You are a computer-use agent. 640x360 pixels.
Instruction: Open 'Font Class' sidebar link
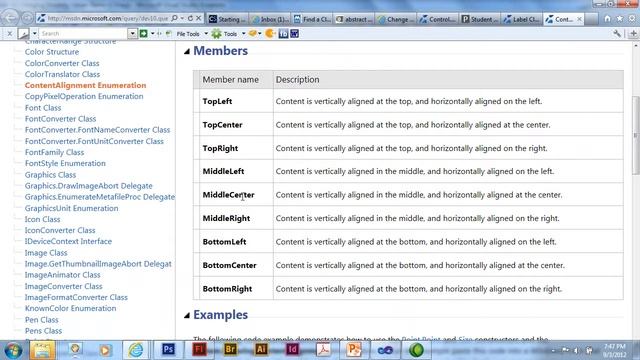click(x=43, y=108)
